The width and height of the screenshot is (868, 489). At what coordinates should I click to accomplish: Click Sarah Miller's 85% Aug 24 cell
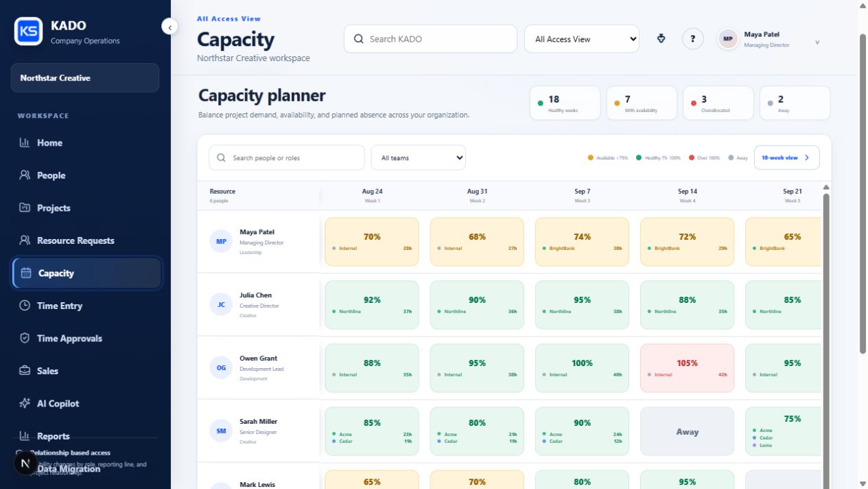(x=372, y=431)
